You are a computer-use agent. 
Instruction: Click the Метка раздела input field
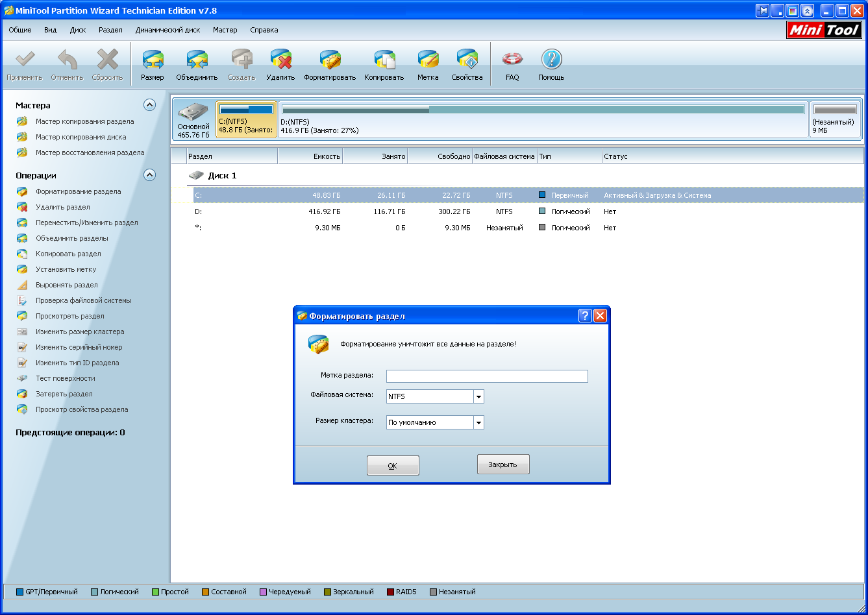[487, 376]
